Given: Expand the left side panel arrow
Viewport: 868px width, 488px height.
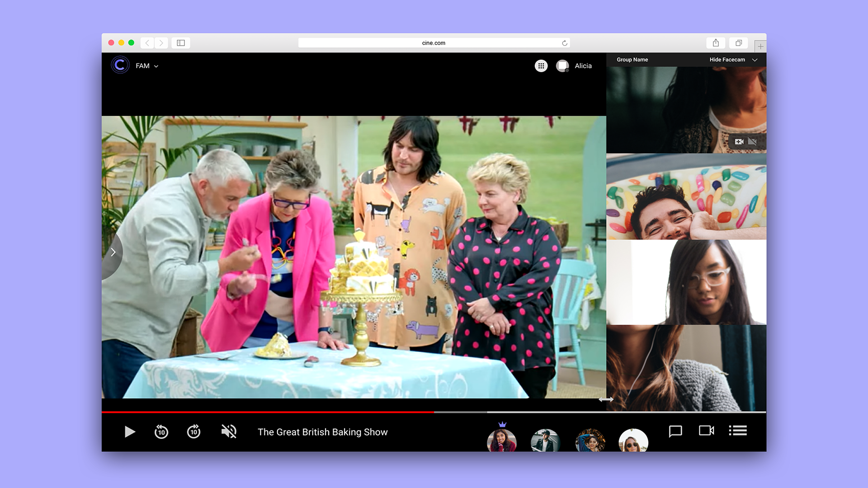Looking at the screenshot, I should [113, 252].
